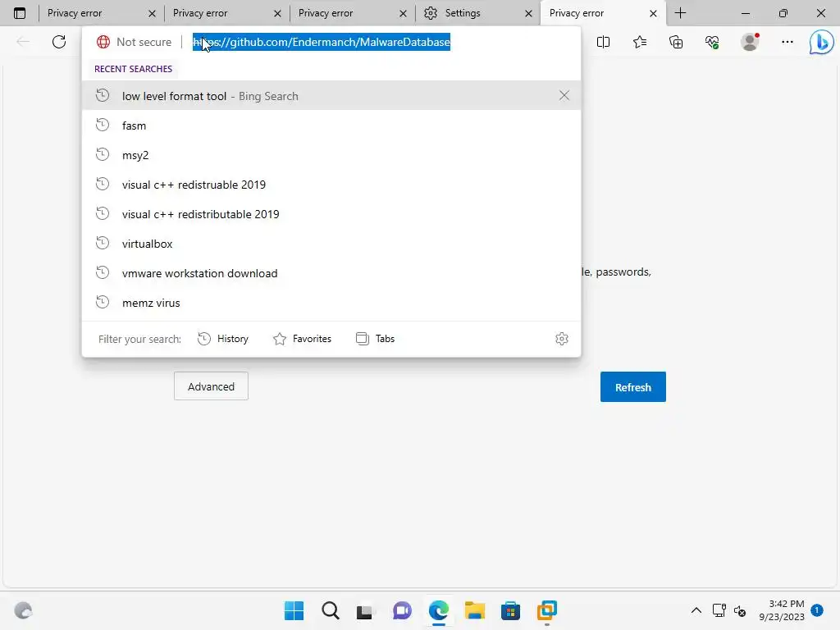Filter search by Favorites
The width and height of the screenshot is (840, 630).
(x=302, y=339)
